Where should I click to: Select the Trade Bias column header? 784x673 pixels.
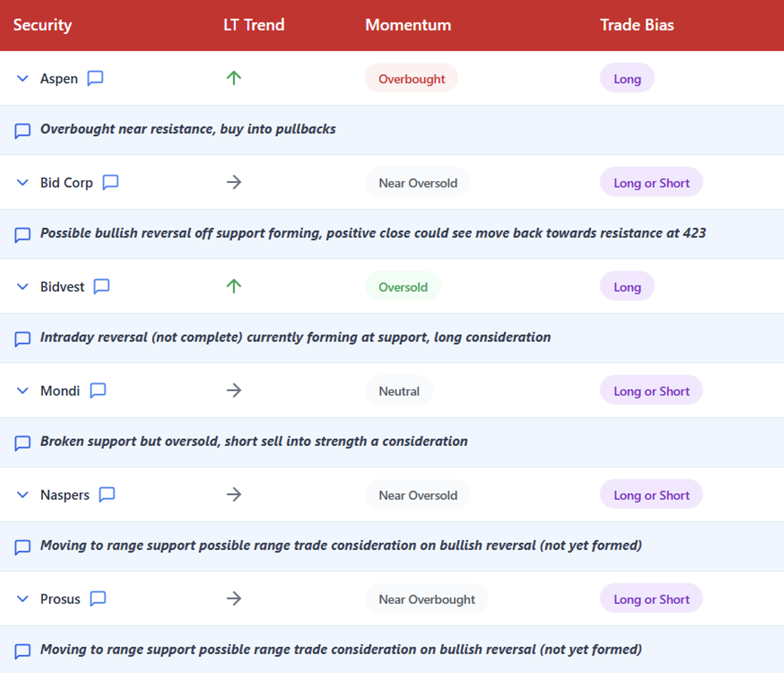pyautogui.click(x=636, y=25)
